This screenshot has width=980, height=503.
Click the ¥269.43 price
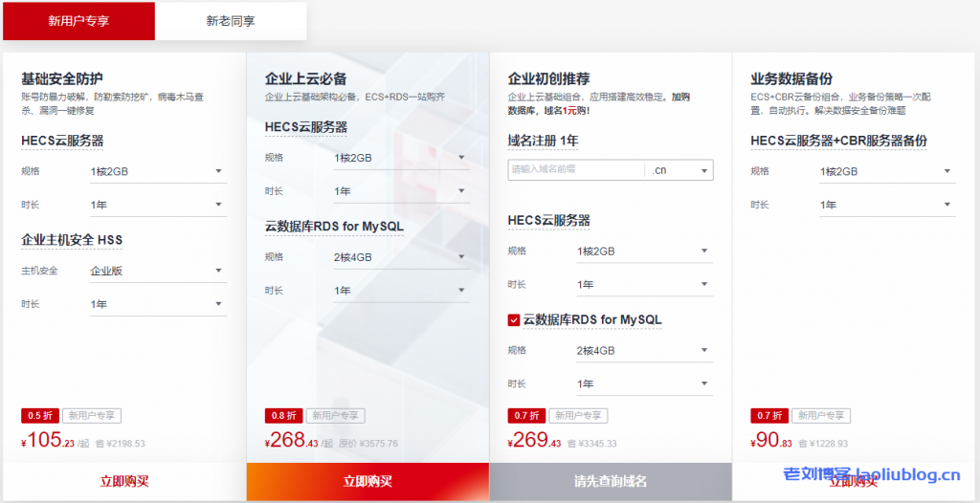pyautogui.click(x=535, y=441)
